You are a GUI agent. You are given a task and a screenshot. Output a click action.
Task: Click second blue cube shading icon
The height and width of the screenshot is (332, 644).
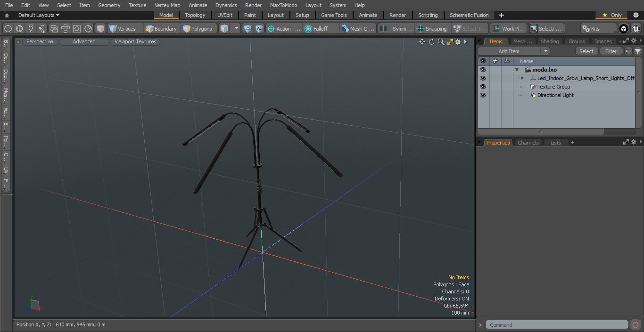pyautogui.click(x=259, y=29)
